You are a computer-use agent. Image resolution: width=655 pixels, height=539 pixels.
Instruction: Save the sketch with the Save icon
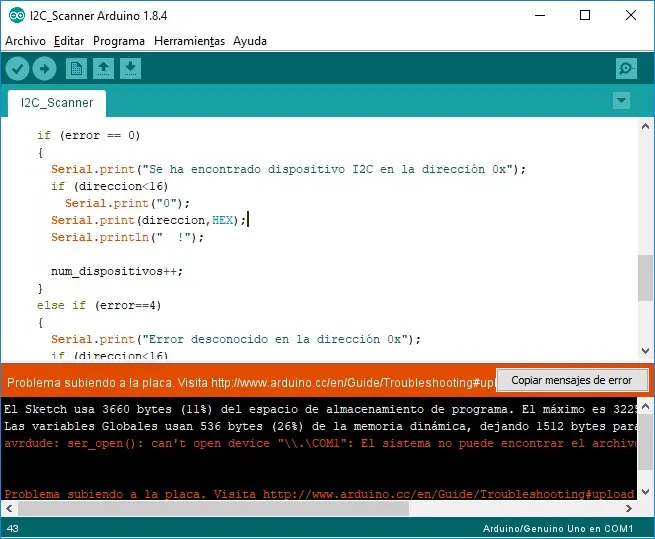tap(131, 68)
